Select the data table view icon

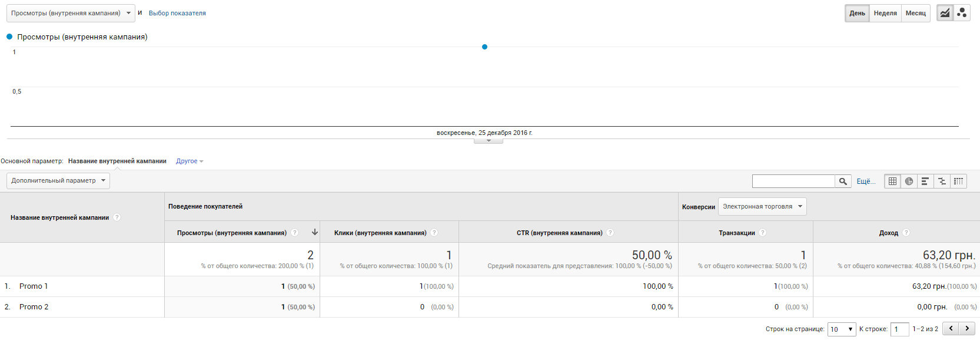(x=892, y=181)
